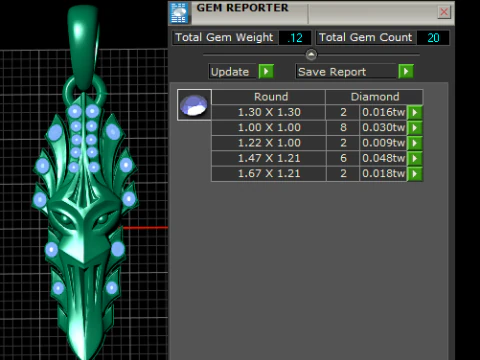
Task: Click the green arrow beside Update
Action: [266, 71]
